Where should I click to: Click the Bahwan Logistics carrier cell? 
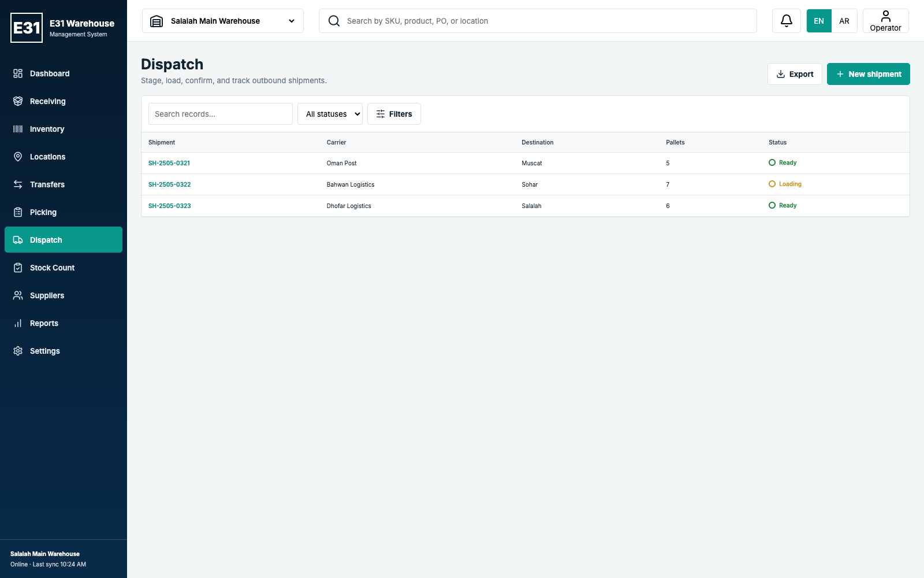coord(351,184)
